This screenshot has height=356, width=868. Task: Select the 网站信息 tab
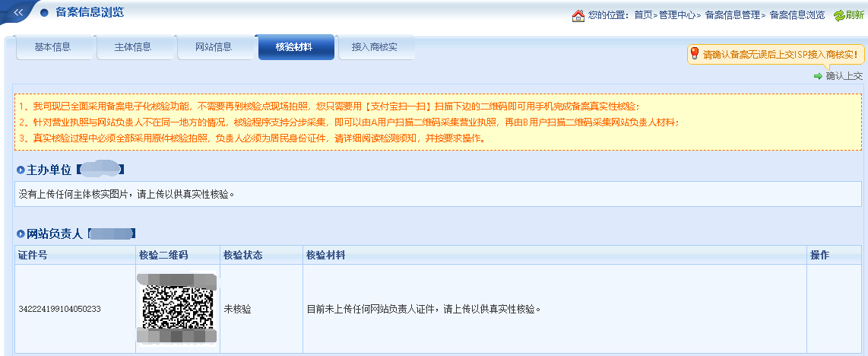pyautogui.click(x=214, y=47)
